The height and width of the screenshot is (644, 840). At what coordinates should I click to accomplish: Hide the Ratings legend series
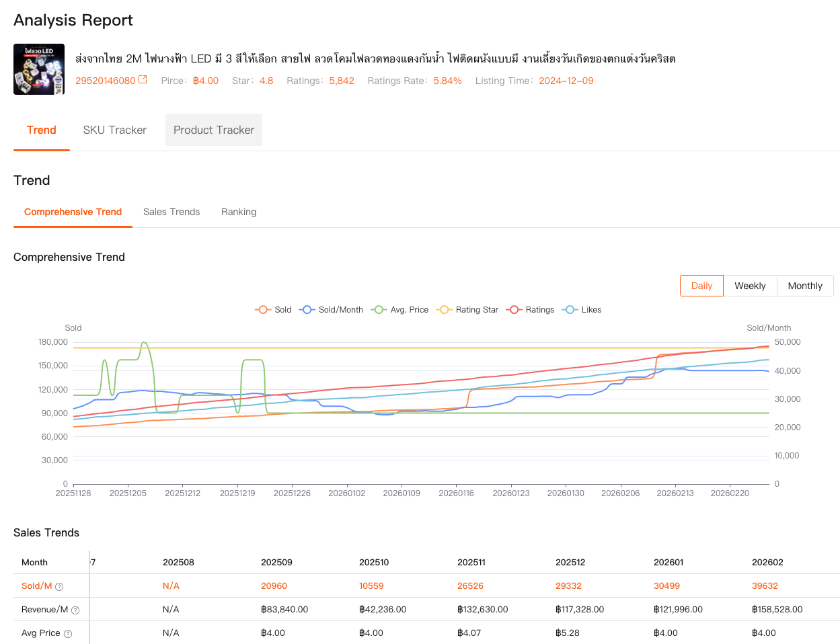pos(531,310)
